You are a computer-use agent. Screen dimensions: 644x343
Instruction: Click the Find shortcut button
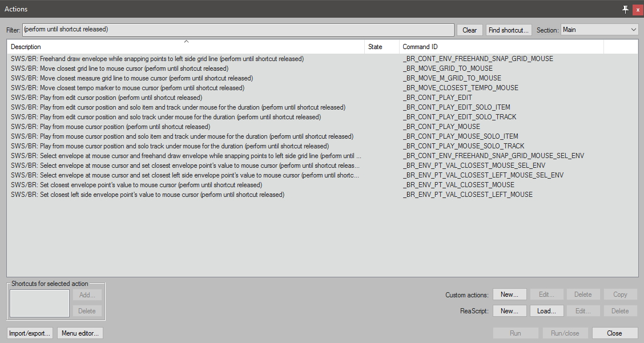[509, 30]
